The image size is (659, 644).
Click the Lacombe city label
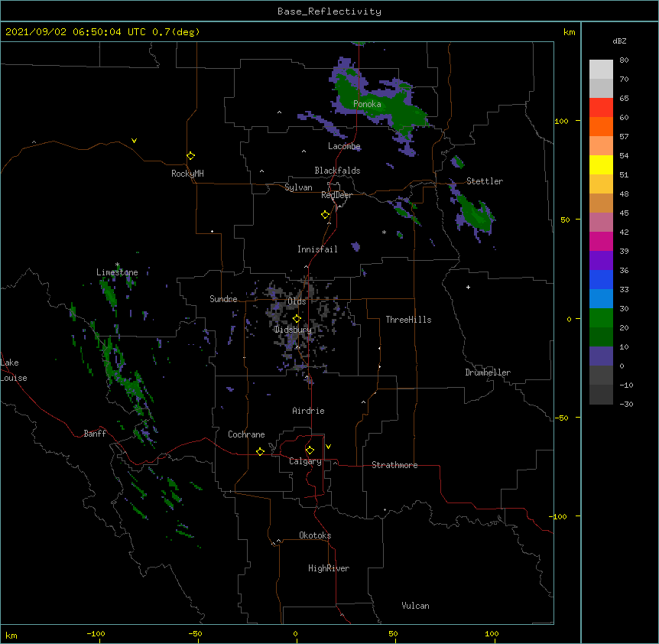point(344,146)
